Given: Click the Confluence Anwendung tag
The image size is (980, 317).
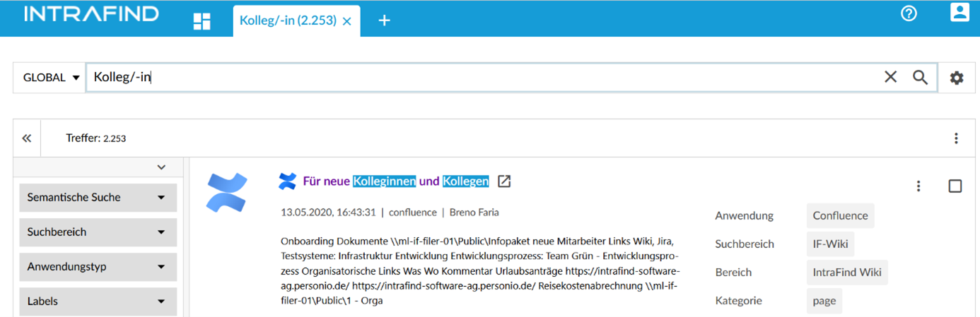Looking at the screenshot, I should coord(840,215).
